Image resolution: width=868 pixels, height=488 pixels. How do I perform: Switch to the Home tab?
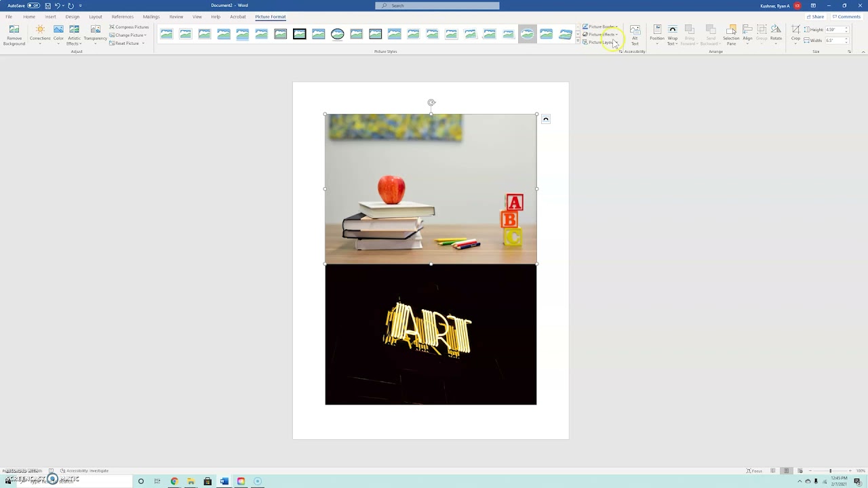coord(29,16)
